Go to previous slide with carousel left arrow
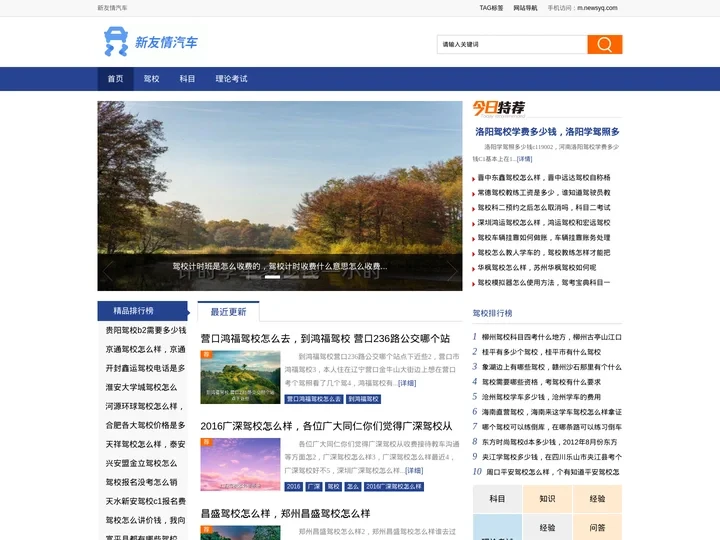720x540 pixels. point(107,271)
